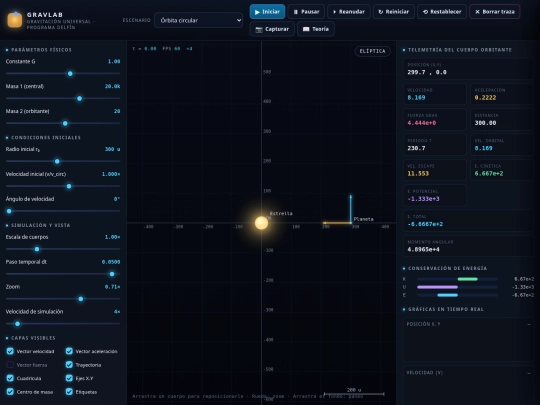This screenshot has width=540, height=405.
Task: Adjust the Velocidad inicial slider
Action: point(63,186)
